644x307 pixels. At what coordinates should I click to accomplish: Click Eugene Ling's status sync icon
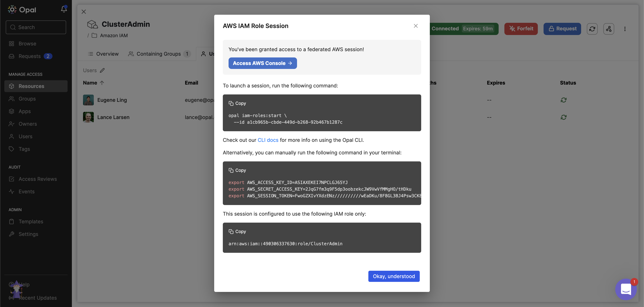563,100
